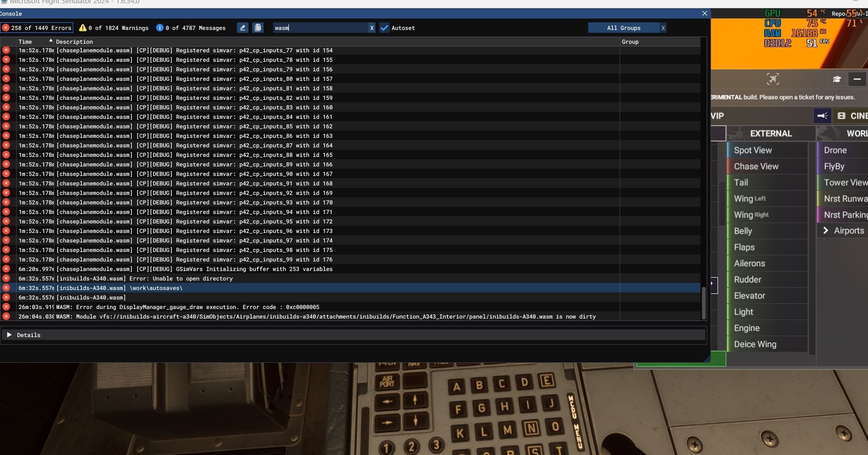Viewport: 868px width, 455px height.
Task: Toggle the Messages filter in console
Action: click(191, 28)
